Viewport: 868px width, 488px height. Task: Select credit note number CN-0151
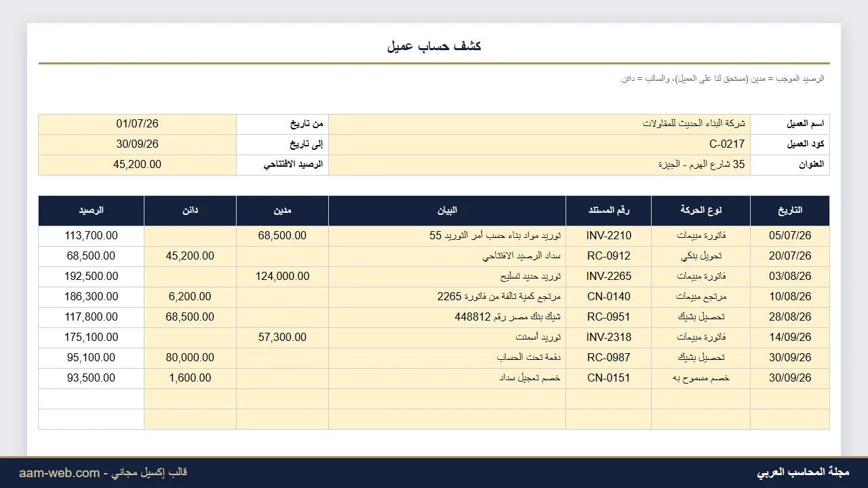tap(609, 378)
